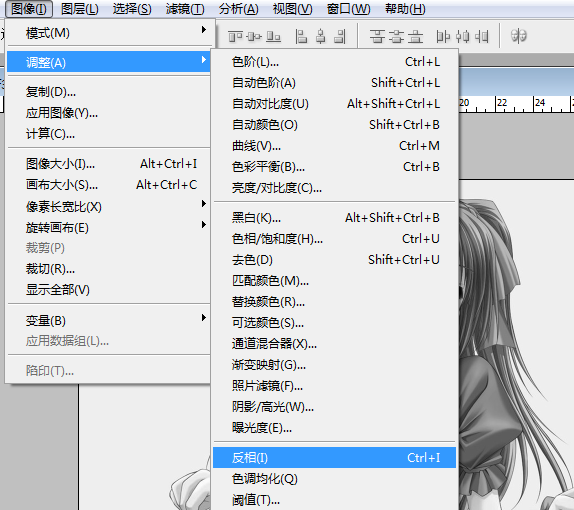This screenshot has height=510, width=574.
Task: Open 匹配颜色(M)... adjustment
Action: [335, 281]
